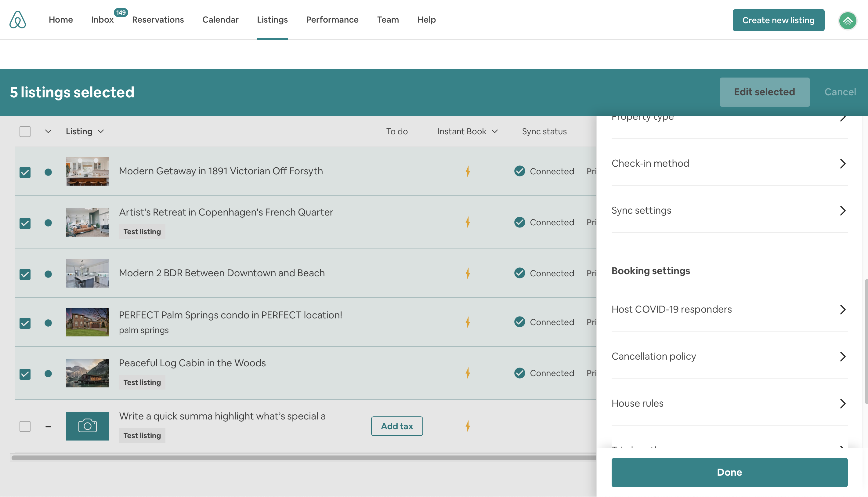
Task: Check the untitled test listing checkbox
Action: point(25,426)
